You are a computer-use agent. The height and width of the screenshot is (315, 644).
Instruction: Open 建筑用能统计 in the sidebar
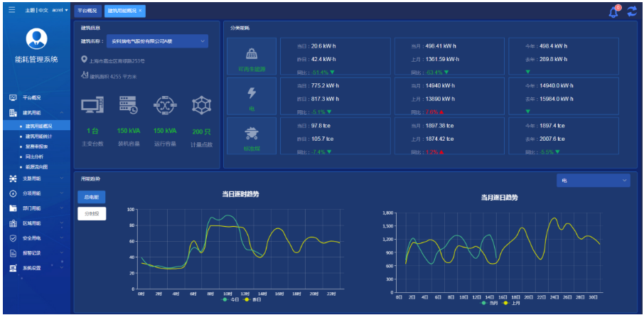[x=41, y=136]
